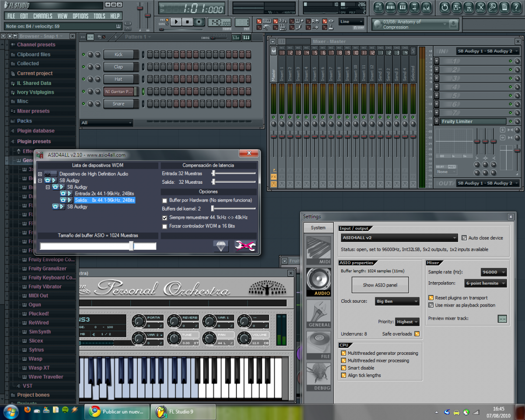Open the project info document icon
Viewport: 525px width, 420px height.
click(504, 7)
